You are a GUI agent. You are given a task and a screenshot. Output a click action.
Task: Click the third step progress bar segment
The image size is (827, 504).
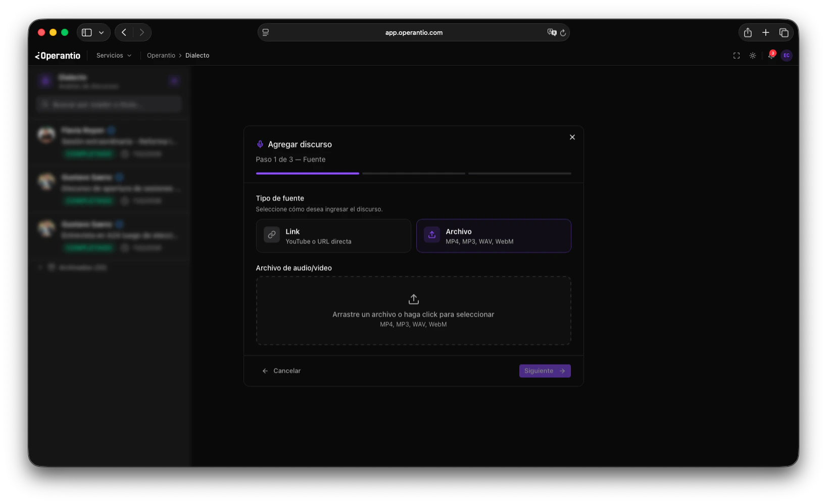pyautogui.click(x=519, y=173)
